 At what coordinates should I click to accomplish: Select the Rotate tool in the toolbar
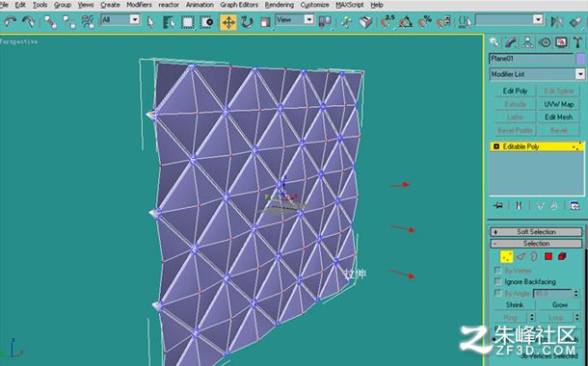pos(247,22)
